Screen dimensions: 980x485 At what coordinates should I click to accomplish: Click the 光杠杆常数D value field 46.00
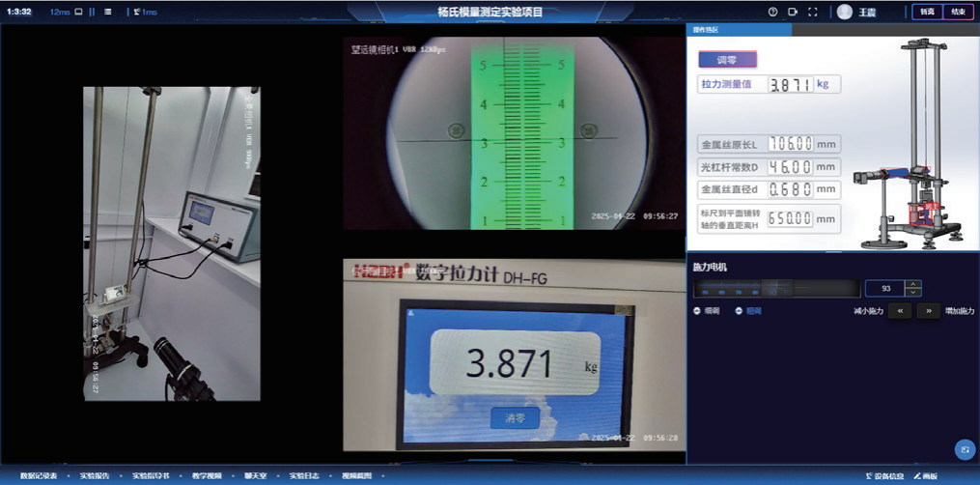click(791, 167)
